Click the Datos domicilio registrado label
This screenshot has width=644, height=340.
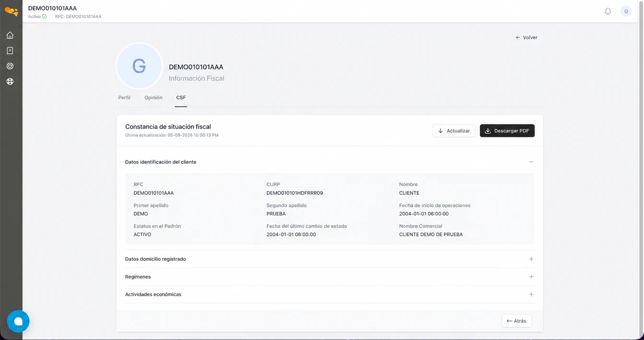tap(155, 259)
